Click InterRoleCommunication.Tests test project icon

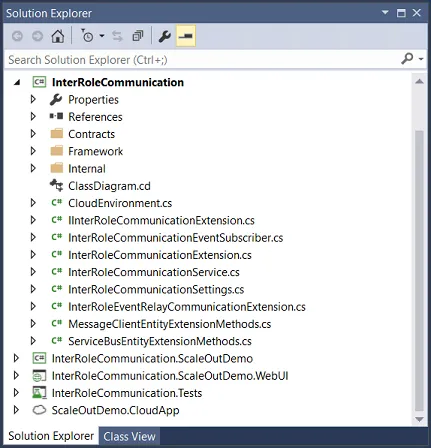point(39,393)
